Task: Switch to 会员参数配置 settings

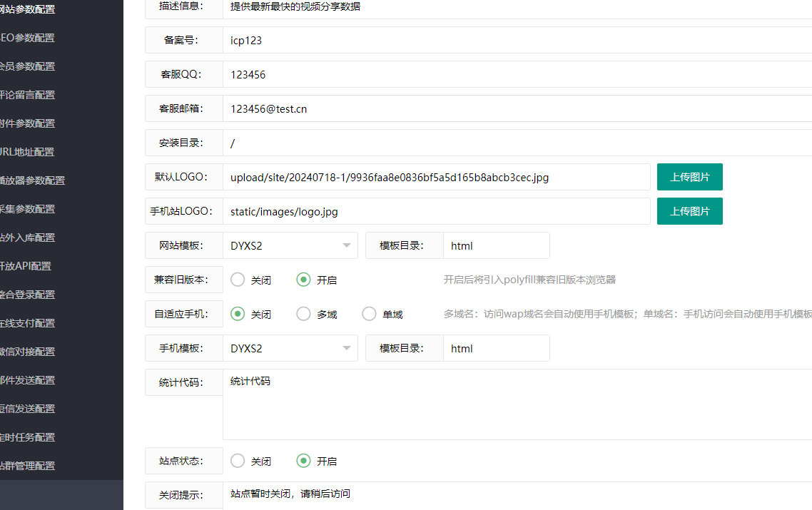Action: 29,66
